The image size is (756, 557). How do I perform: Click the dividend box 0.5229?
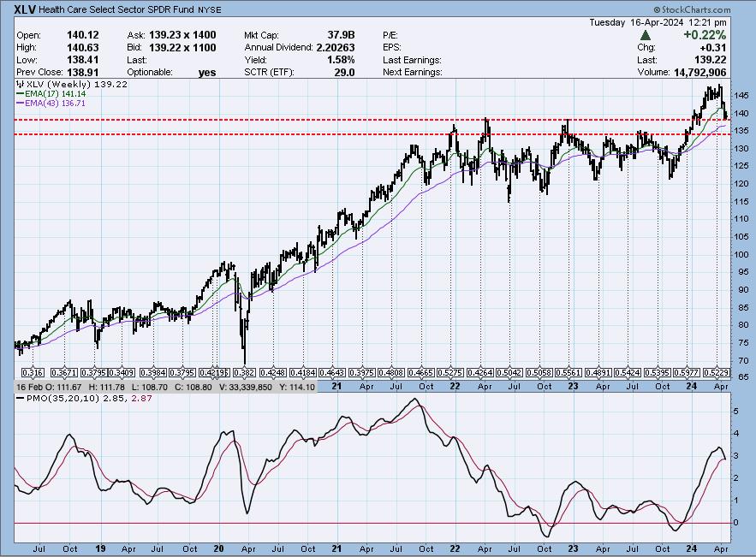click(717, 372)
